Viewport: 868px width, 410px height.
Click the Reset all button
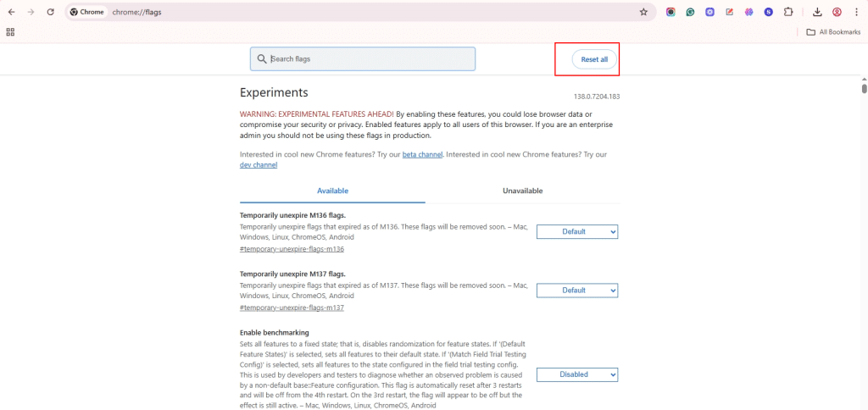click(x=594, y=59)
